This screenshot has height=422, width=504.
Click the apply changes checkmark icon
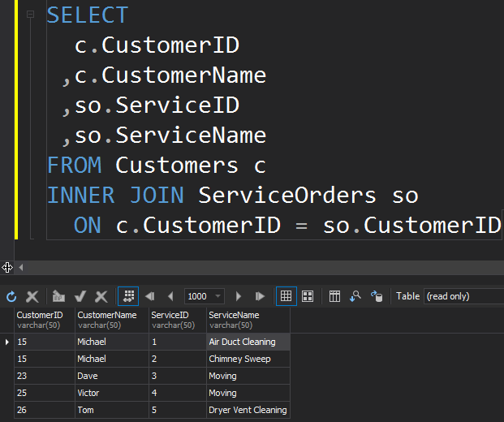(x=80, y=296)
